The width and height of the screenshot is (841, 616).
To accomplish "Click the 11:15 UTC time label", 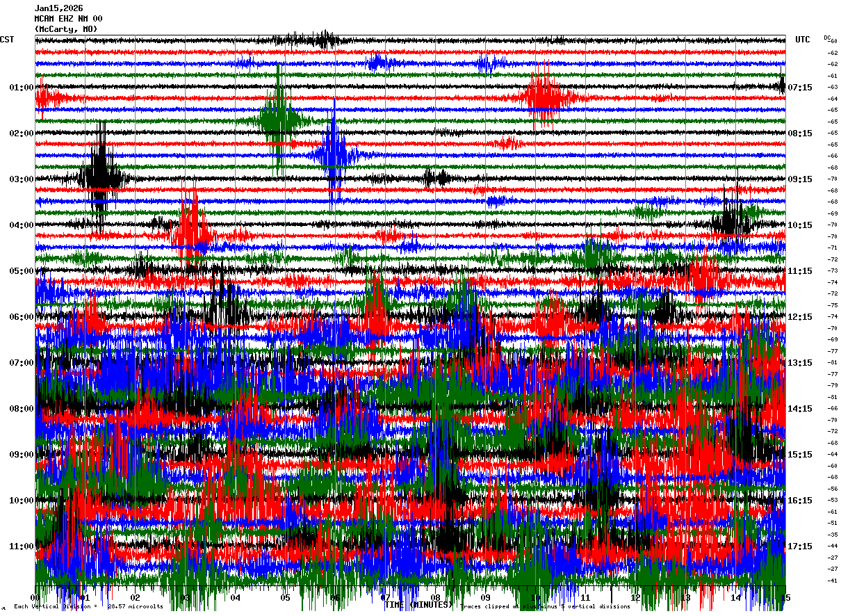I will point(800,271).
